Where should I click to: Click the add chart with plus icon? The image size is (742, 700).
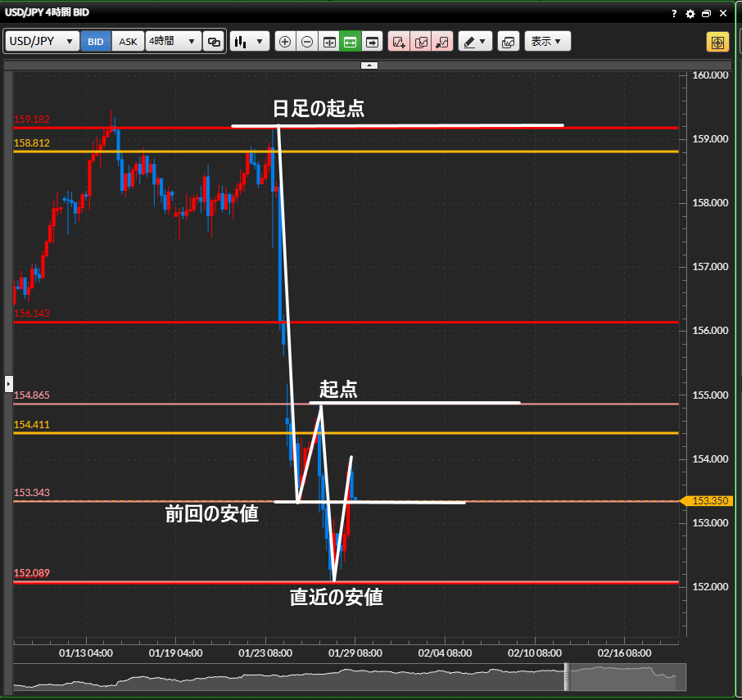399,42
